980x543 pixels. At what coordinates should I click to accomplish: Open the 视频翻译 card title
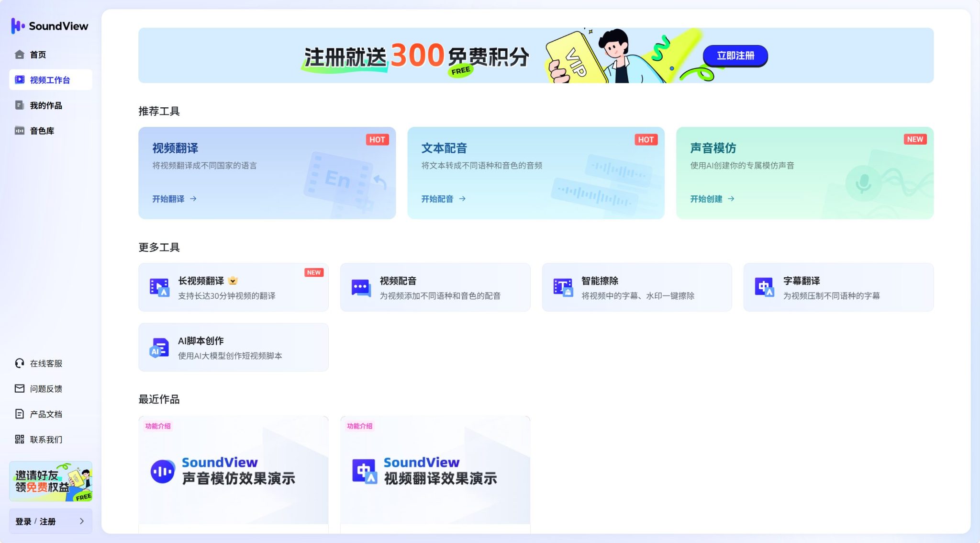175,148
